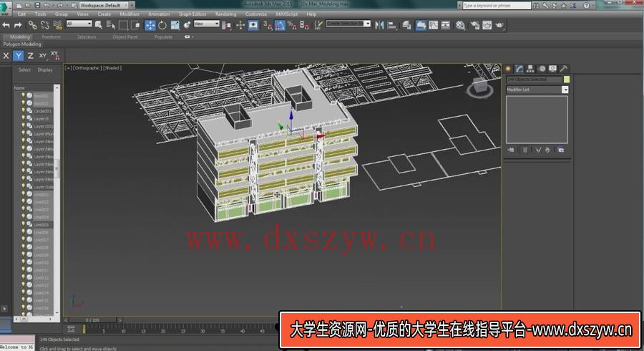
Task: Toggle the Percent Snap button
Action: (292, 26)
